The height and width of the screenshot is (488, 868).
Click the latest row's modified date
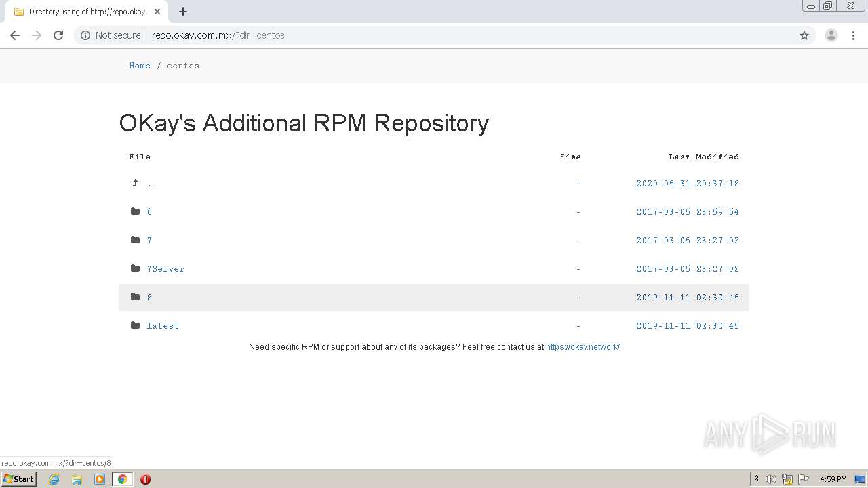click(x=688, y=326)
